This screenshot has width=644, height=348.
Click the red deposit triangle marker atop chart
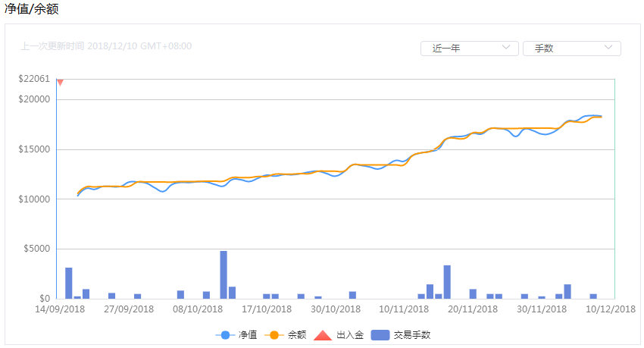pos(60,82)
